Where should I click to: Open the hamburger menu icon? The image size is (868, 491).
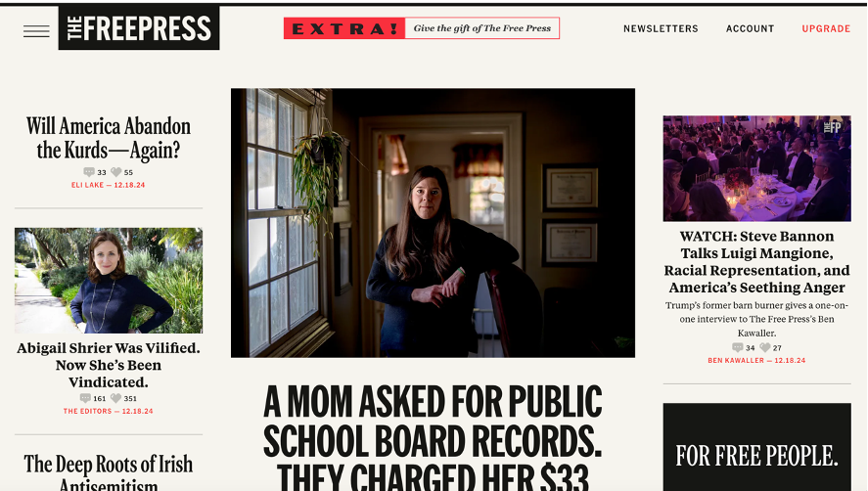pos(36,31)
